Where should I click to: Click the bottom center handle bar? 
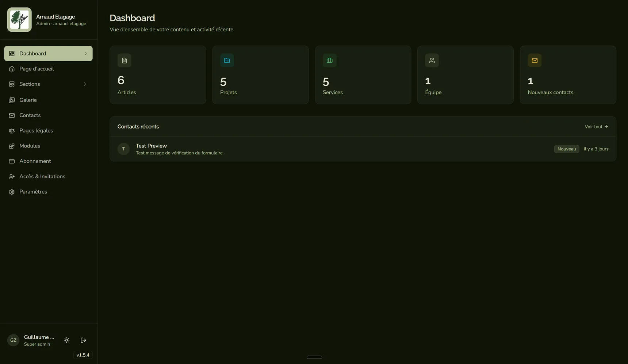tap(314, 357)
